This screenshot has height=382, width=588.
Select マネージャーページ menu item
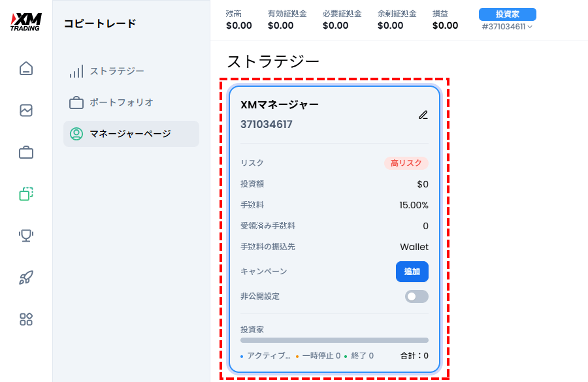tap(131, 133)
